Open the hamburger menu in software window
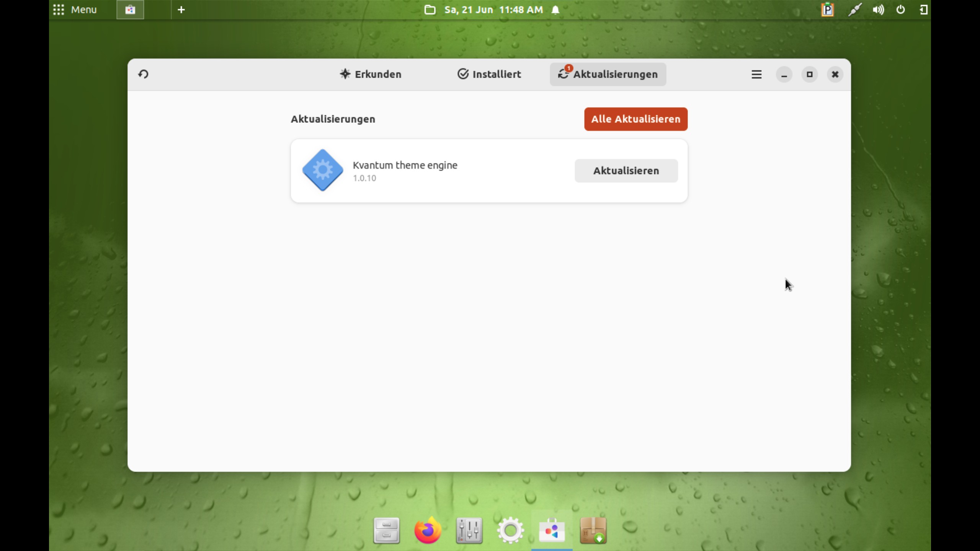 pyautogui.click(x=756, y=75)
